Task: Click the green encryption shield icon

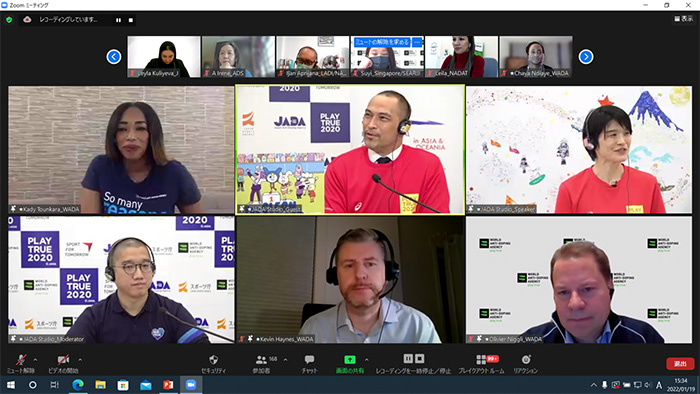Action: point(9,20)
